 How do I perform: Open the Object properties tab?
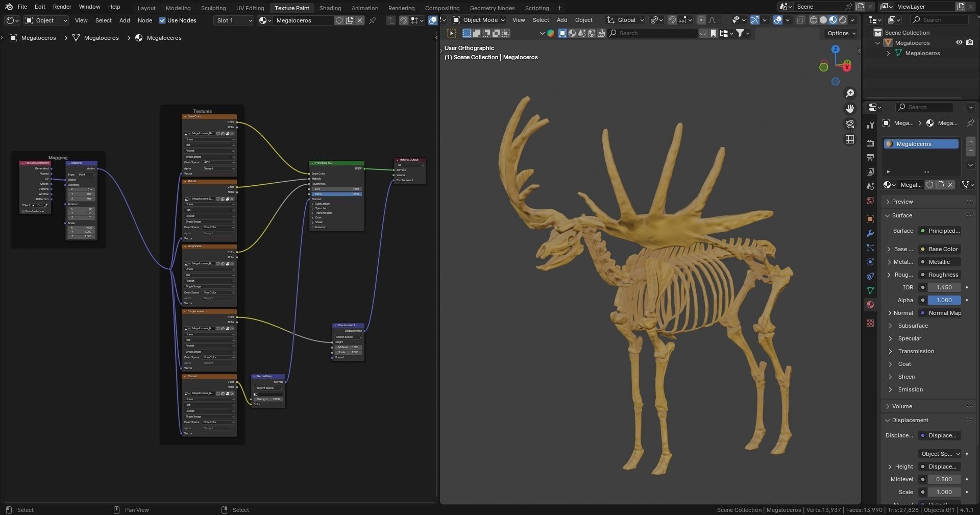(x=870, y=219)
